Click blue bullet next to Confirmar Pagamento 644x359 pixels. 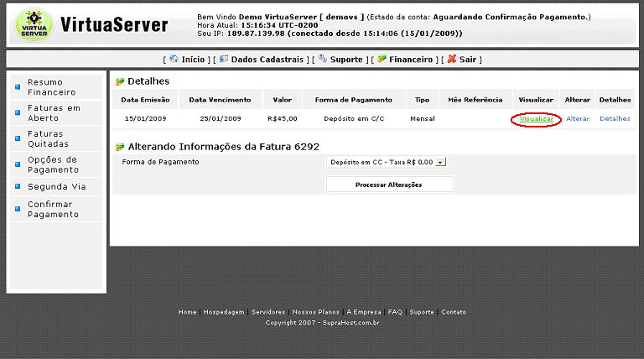(x=18, y=209)
